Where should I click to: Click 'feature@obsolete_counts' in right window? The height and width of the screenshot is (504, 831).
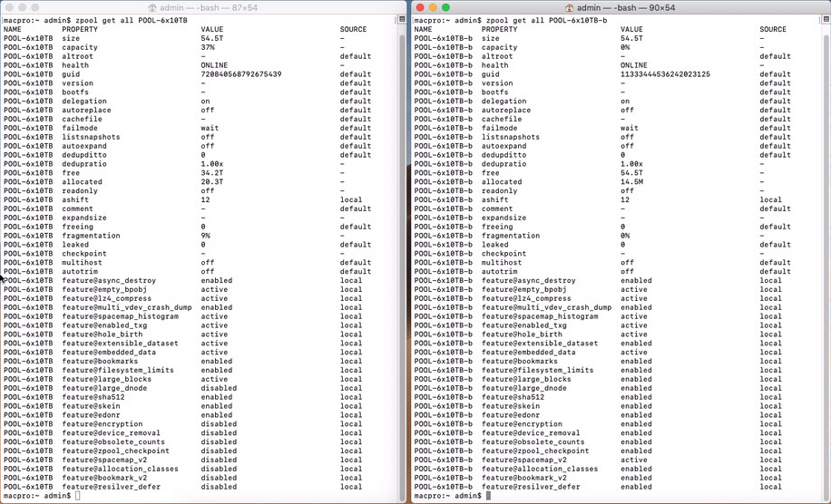coord(533,441)
